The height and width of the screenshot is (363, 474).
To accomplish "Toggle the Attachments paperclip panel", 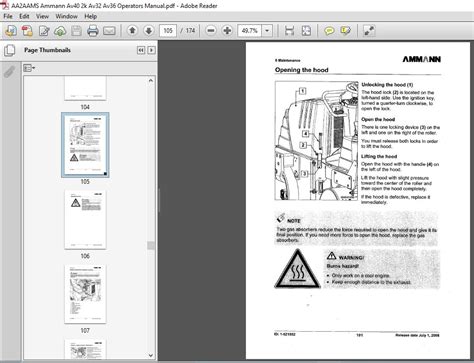I will [x=9, y=71].
